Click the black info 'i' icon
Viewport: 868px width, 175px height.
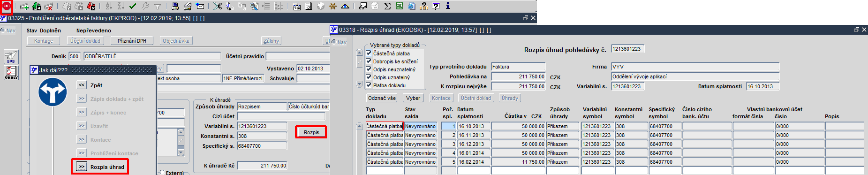click(x=448, y=6)
